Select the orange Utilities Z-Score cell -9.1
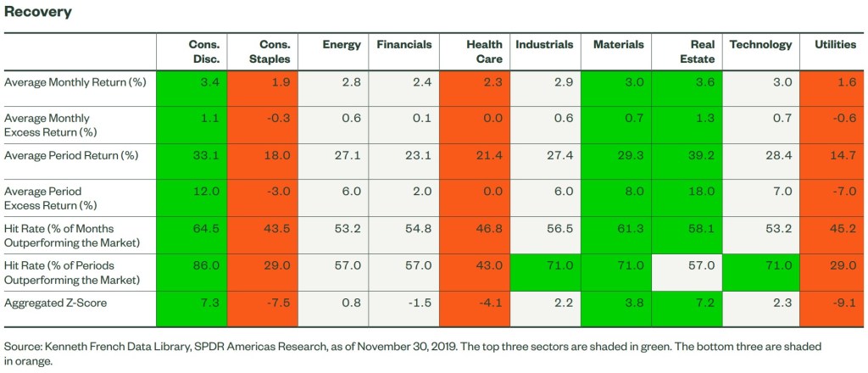 tap(845, 303)
